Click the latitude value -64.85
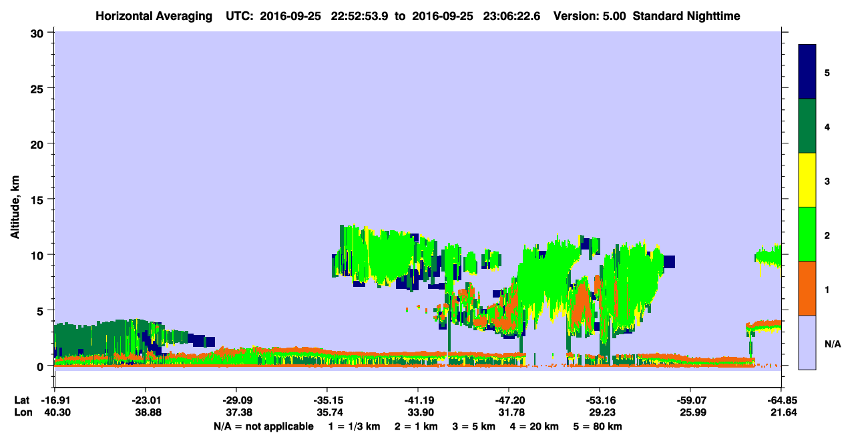This screenshot has height=445, width=868. pyautogui.click(x=781, y=400)
